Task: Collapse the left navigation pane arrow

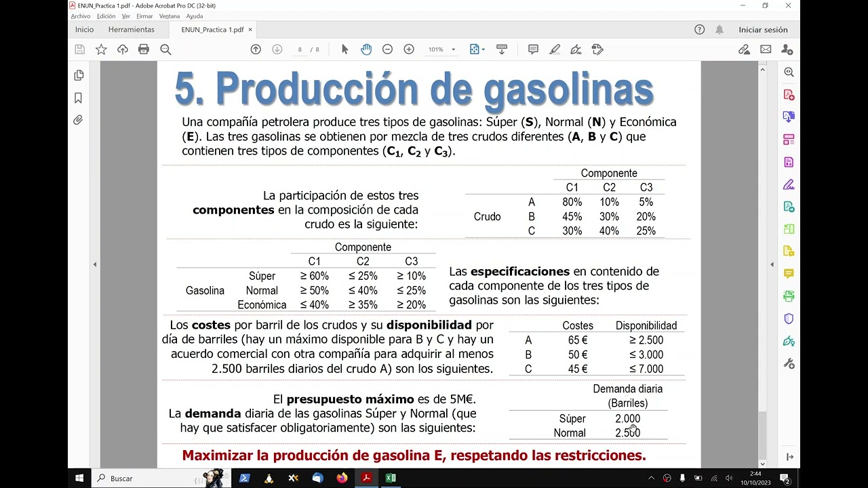Action: coord(95,264)
